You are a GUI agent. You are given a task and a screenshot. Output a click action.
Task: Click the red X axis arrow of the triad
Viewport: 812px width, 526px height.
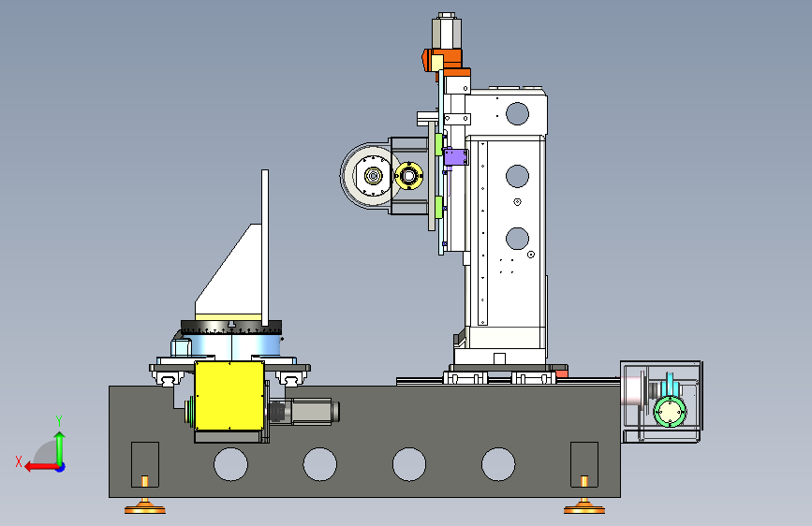[41, 467]
